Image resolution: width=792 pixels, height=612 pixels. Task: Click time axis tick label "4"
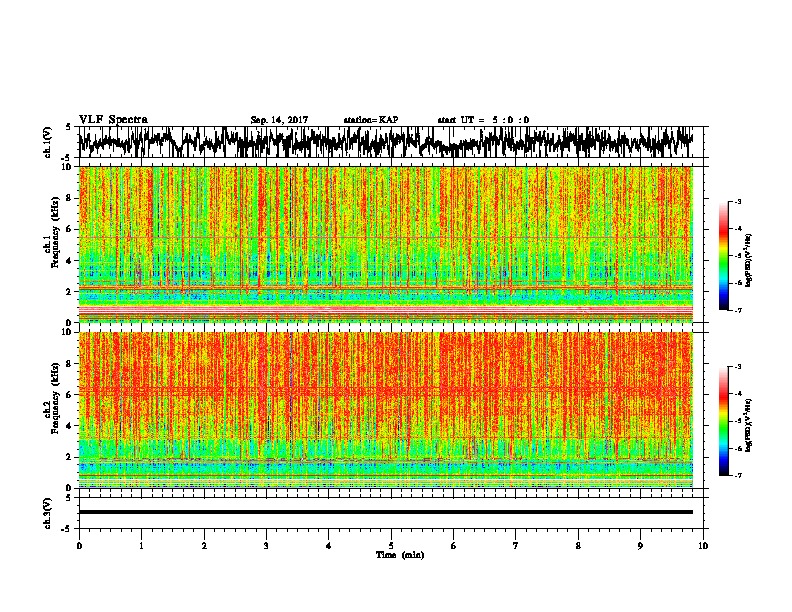click(x=329, y=546)
